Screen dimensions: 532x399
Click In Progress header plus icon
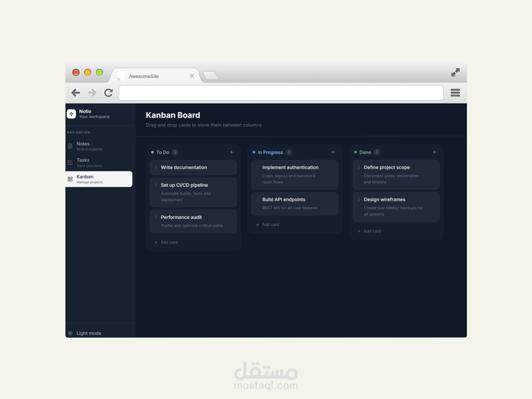pos(333,152)
